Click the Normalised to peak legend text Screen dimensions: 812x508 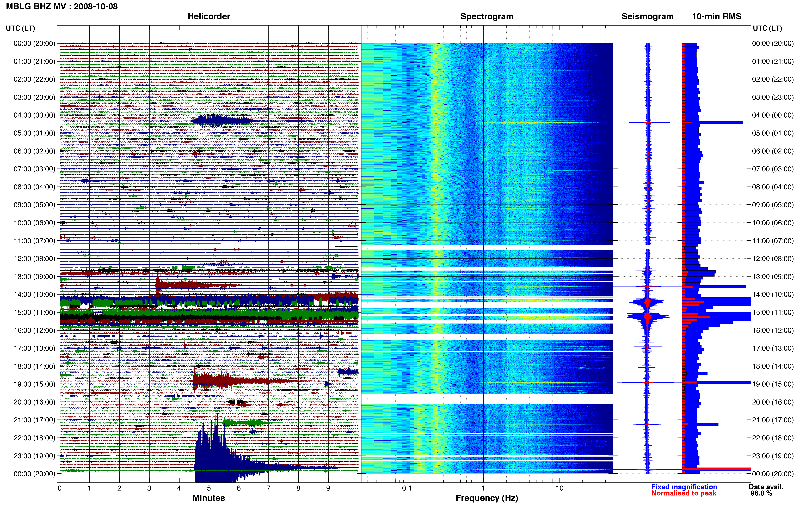[x=684, y=493]
